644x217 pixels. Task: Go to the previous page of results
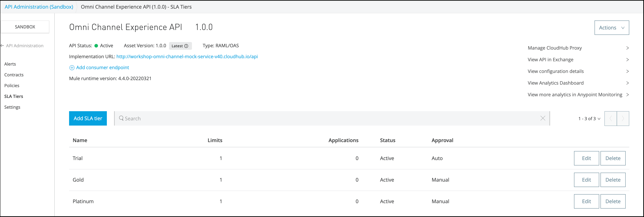click(x=611, y=118)
